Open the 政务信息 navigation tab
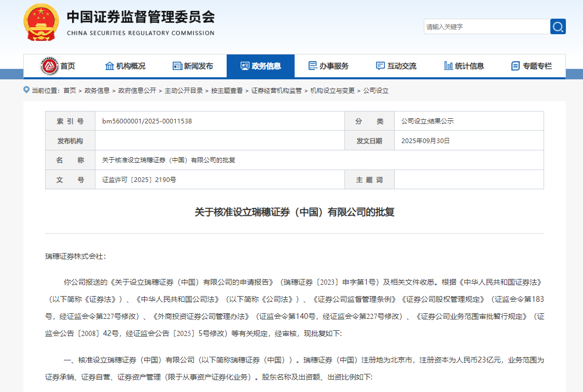 (260, 66)
